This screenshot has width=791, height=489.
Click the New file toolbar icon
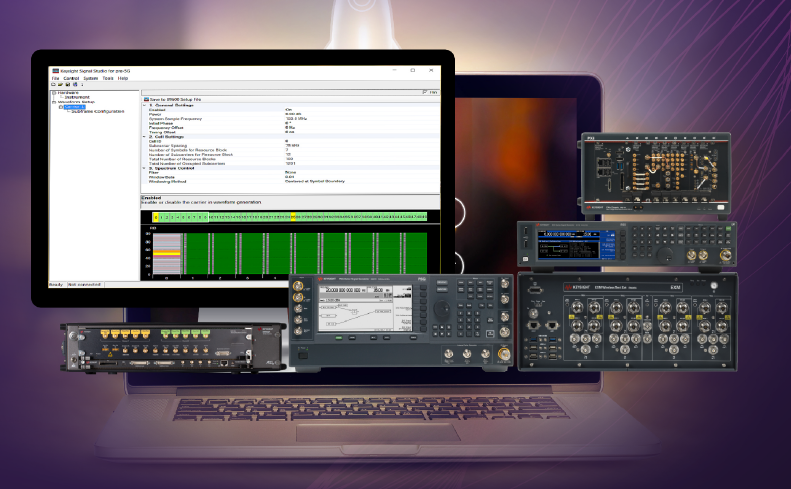pos(52,85)
